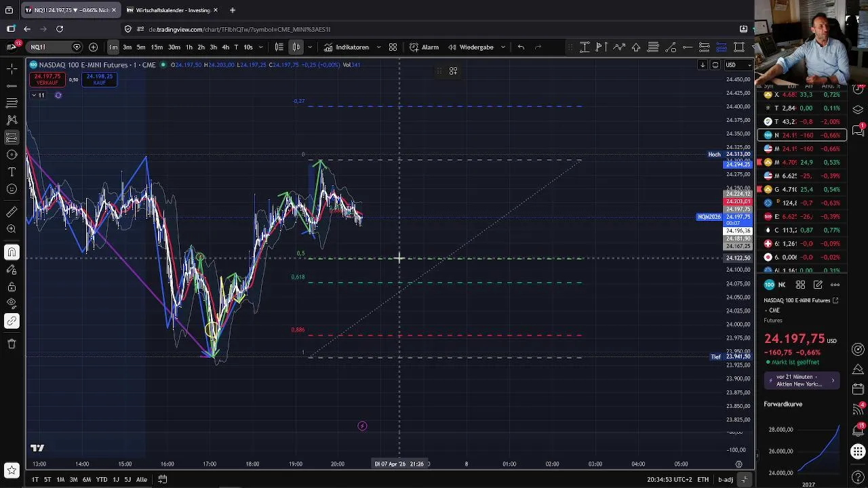The width and height of the screenshot is (868, 488).
Task: Toggle hide all drawings eye icon
Action: 12,303
